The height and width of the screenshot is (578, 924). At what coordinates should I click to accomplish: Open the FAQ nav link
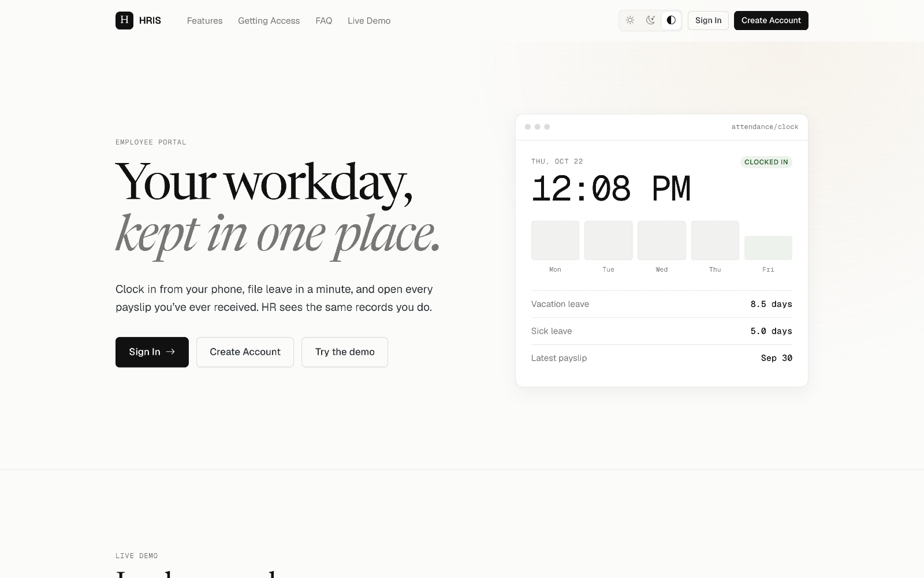coord(323,21)
